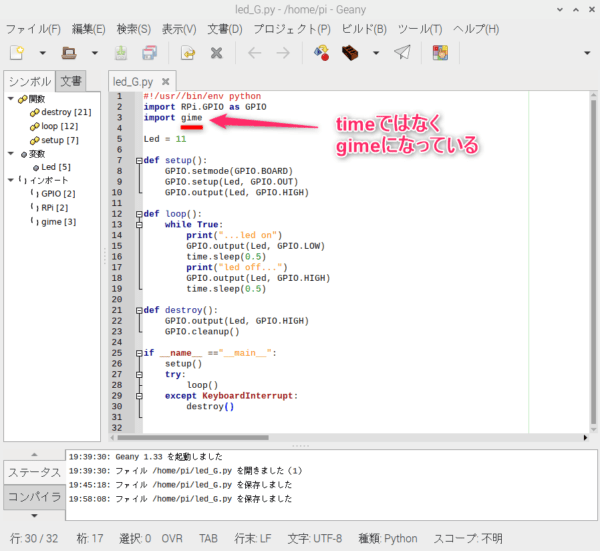This screenshot has height=551, width=600.
Task: Open the ステータス message tab
Action: [x=34, y=472]
